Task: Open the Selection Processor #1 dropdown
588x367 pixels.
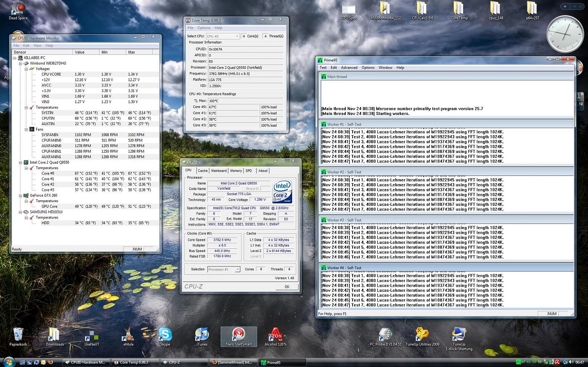Action: coord(224,269)
